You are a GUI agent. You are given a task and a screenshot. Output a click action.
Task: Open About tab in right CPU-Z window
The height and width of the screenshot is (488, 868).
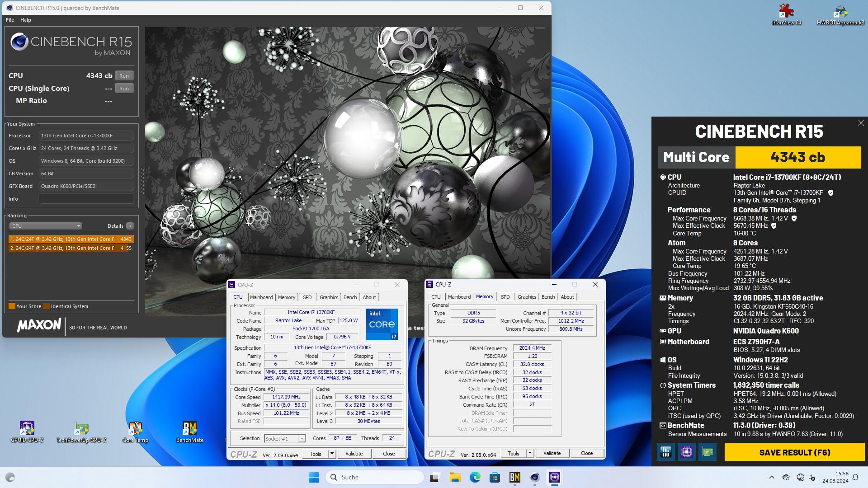point(567,297)
